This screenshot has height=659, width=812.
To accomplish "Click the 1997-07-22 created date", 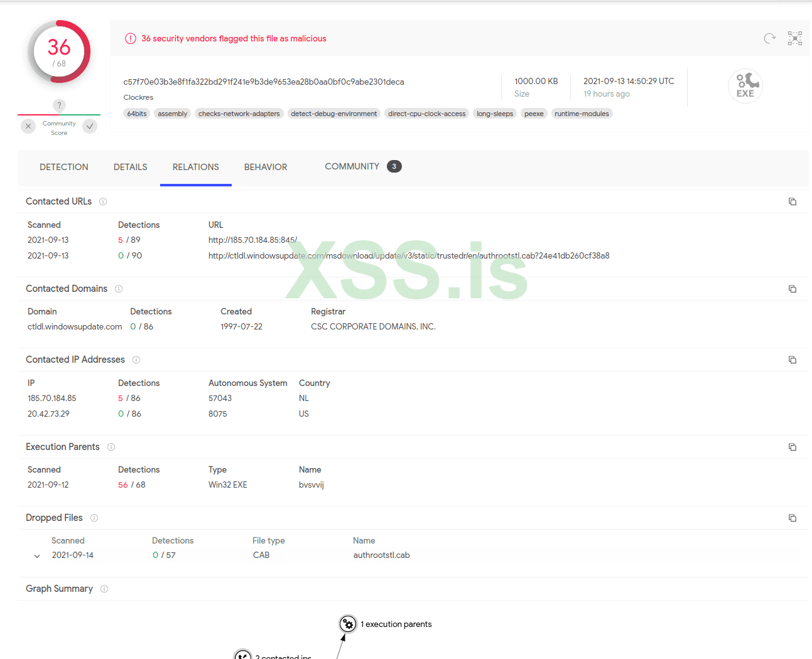I will coord(242,326).
